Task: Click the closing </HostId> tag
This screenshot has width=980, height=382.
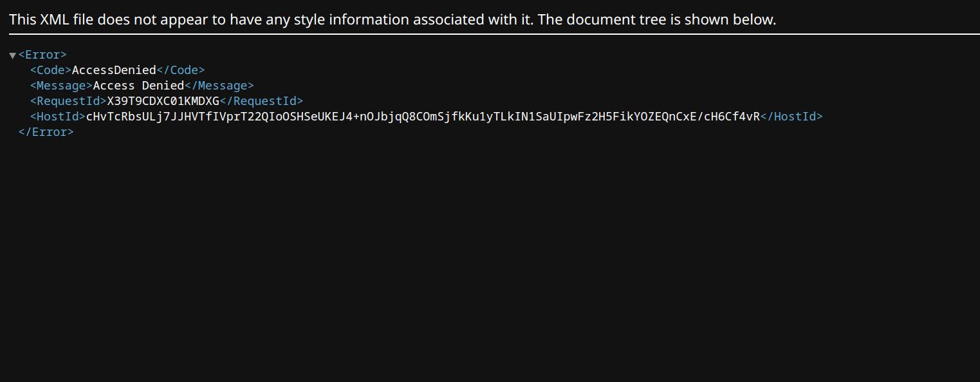Action: (x=791, y=117)
